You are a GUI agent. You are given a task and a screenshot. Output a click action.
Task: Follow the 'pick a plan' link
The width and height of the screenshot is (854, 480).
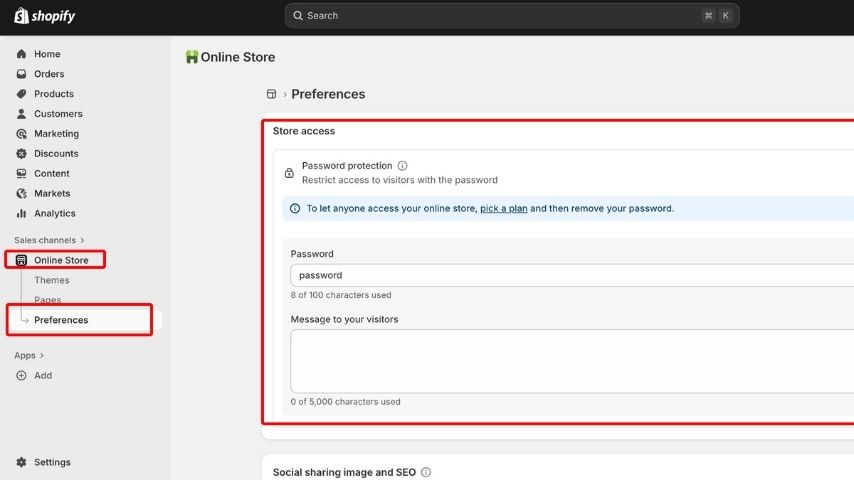pyautogui.click(x=503, y=209)
